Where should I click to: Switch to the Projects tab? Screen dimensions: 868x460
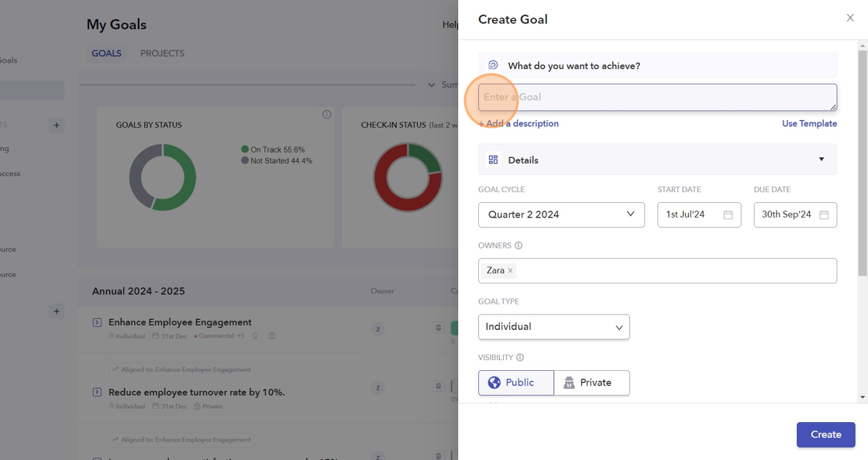[x=162, y=53]
